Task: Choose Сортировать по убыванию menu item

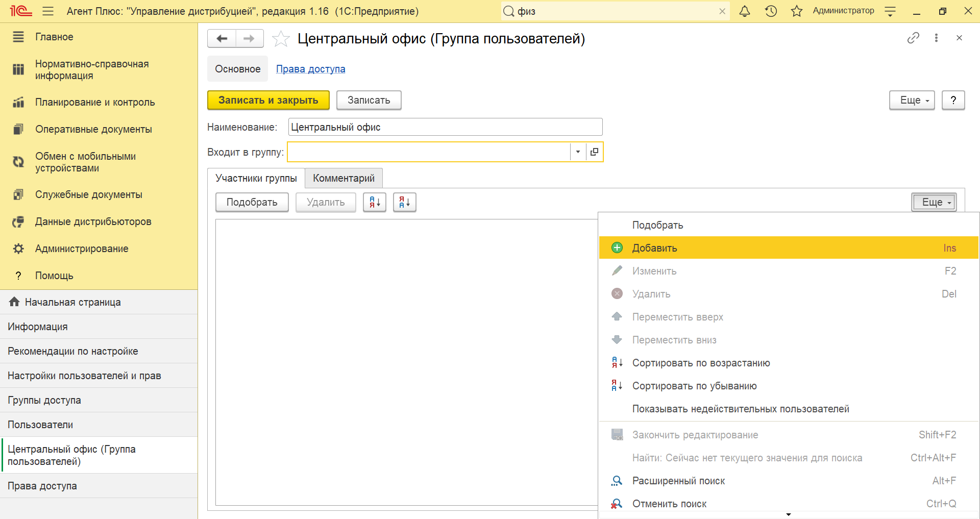Action: [x=789, y=386]
